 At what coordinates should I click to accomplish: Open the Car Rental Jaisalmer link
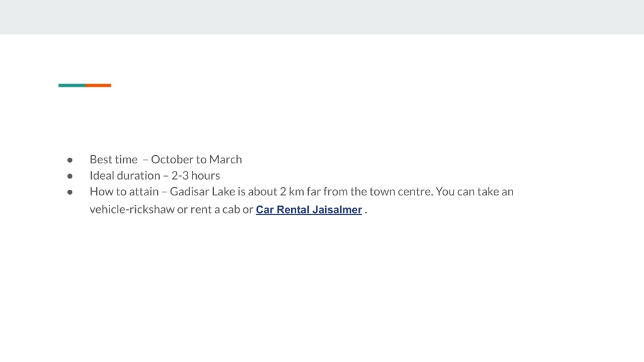point(309,210)
